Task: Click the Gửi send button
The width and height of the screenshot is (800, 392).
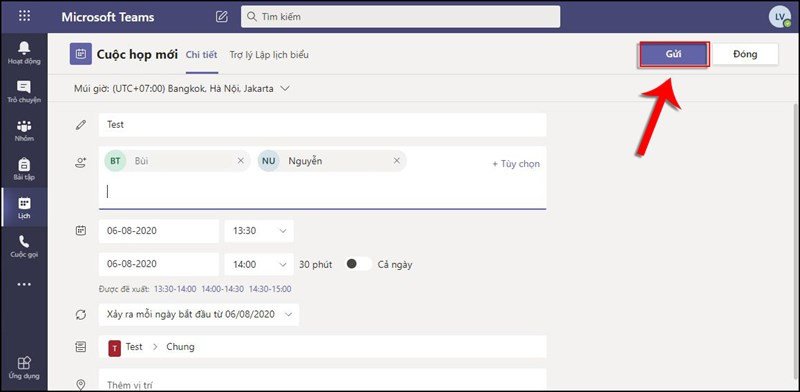Action: point(673,54)
